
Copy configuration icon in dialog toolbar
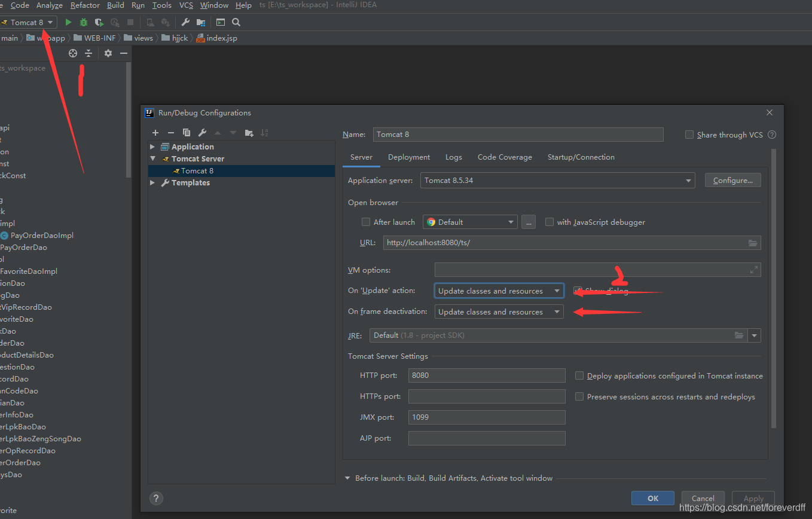[x=187, y=133]
